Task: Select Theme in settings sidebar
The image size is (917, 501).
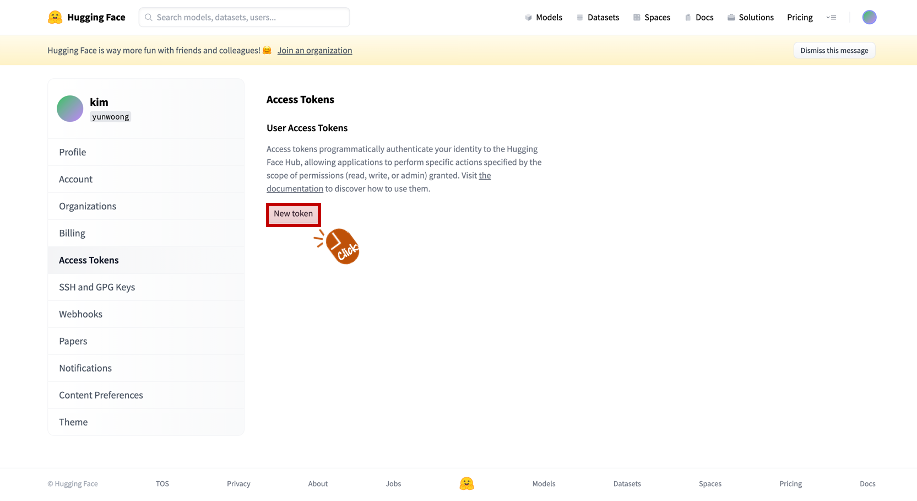Action: [146, 421]
